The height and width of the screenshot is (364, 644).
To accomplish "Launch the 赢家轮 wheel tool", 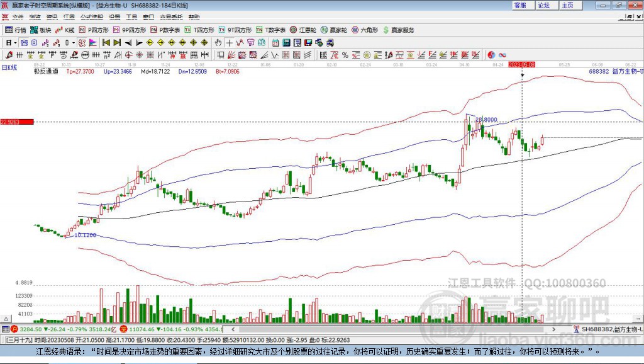I will (334, 30).
